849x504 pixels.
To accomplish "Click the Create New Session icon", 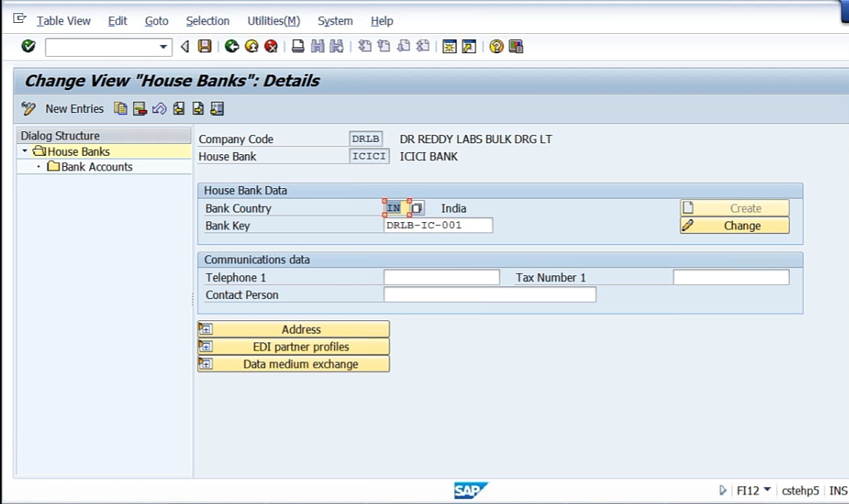I will (x=450, y=46).
